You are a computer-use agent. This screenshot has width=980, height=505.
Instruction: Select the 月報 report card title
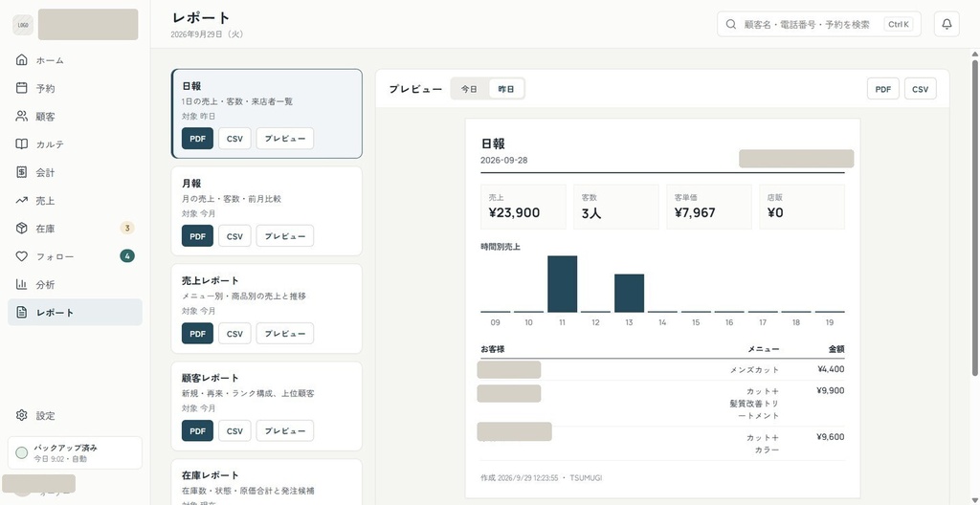point(191,184)
